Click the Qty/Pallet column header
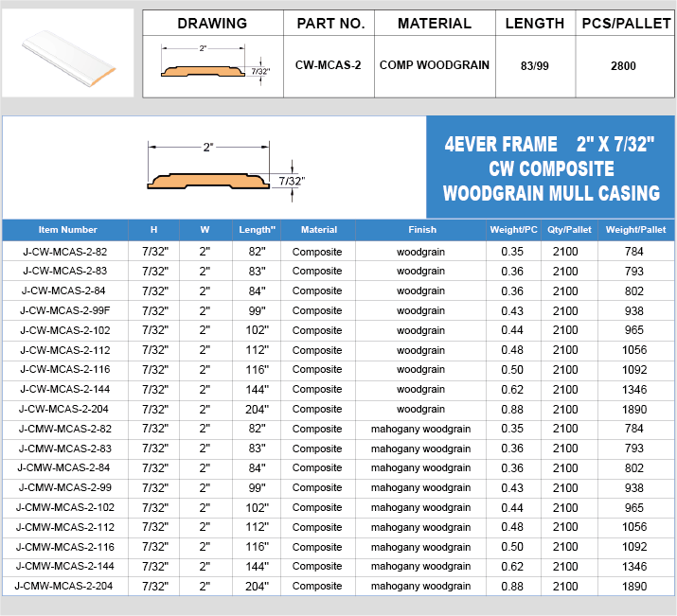This screenshot has width=677, height=616. pyautogui.click(x=569, y=230)
